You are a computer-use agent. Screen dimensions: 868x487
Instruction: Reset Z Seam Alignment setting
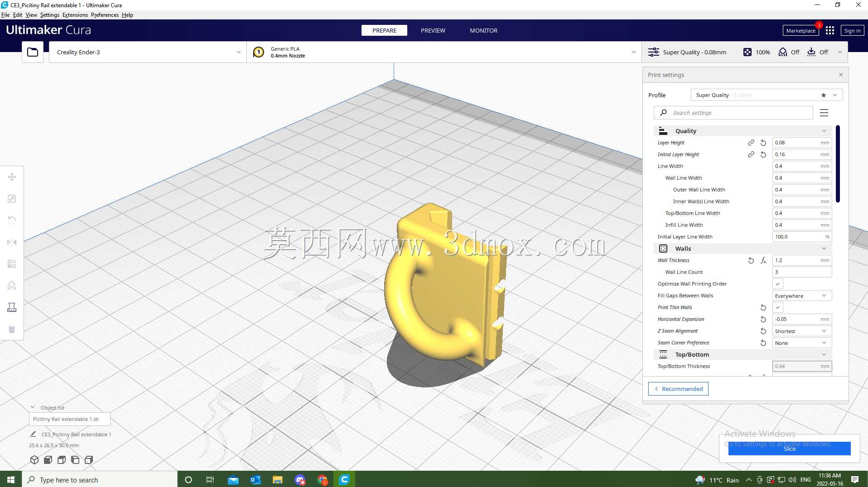tap(763, 331)
